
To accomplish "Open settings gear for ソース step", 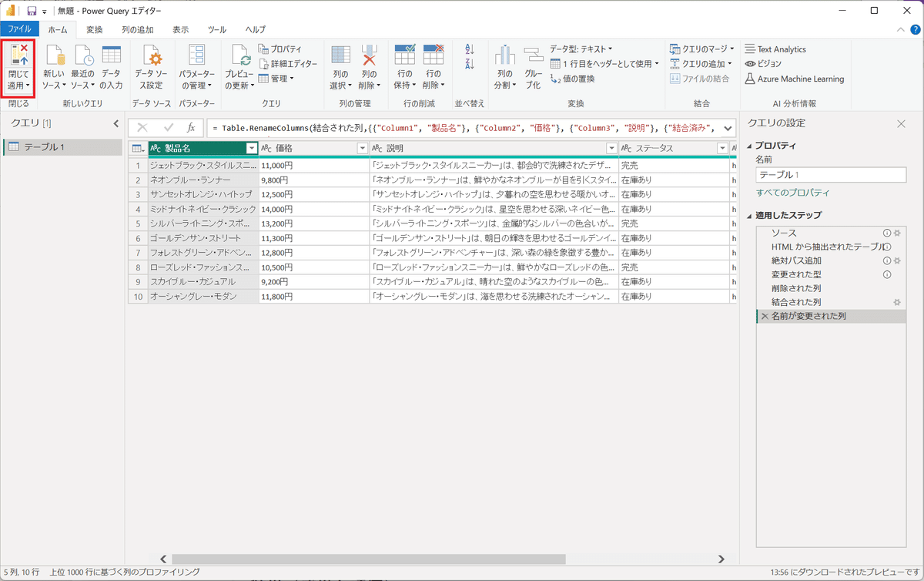I will point(897,233).
